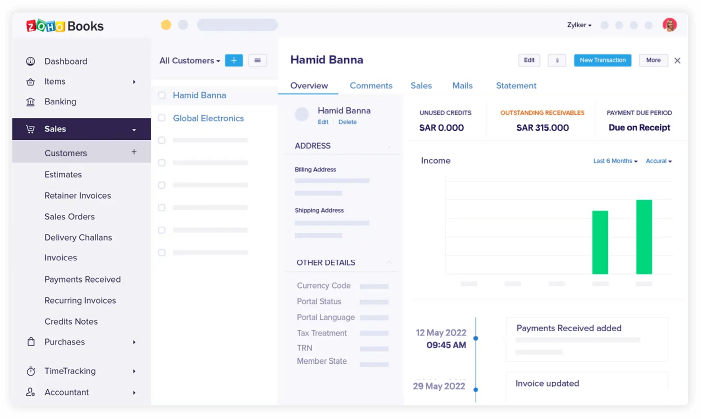Screen dimensions: 701x419
Task: Switch to the Overview tab
Action: tap(309, 85)
